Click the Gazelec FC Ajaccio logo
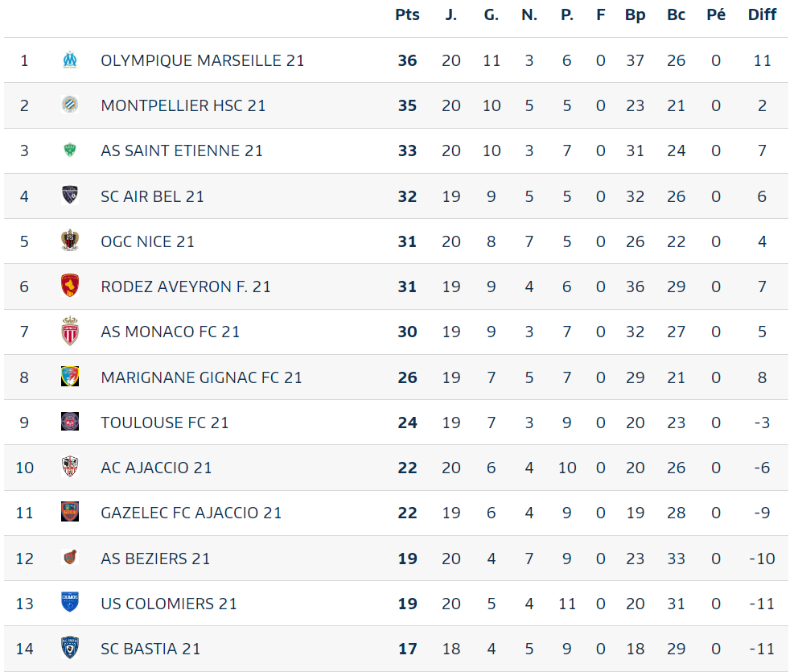The height and width of the screenshot is (672, 794). click(x=70, y=512)
